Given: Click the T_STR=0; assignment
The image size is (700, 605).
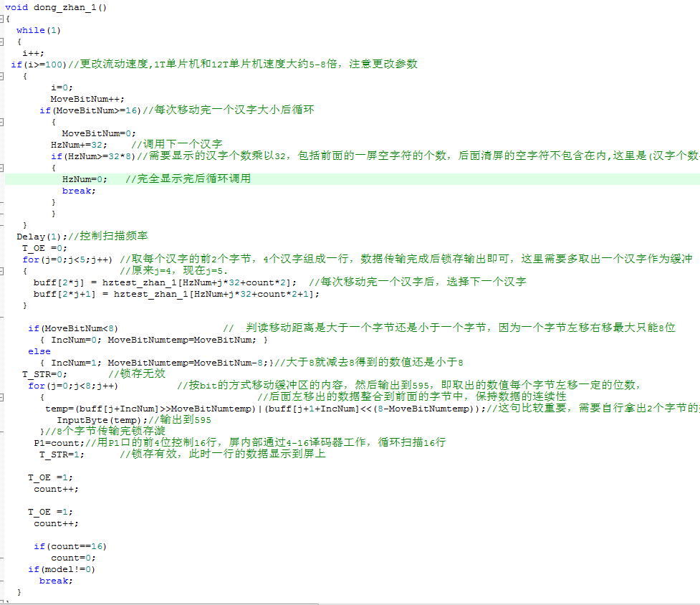Looking at the screenshot, I should pyautogui.click(x=44, y=374).
